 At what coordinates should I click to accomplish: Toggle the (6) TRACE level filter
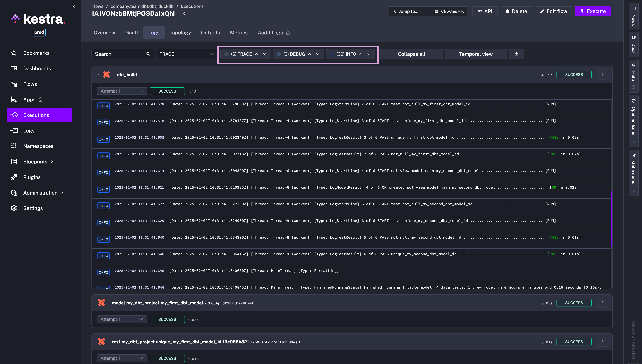click(241, 54)
